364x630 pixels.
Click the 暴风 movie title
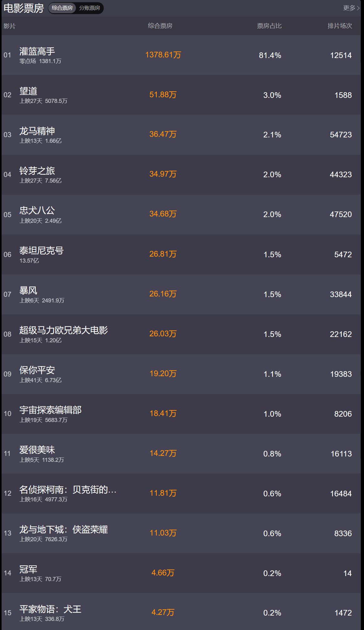click(28, 290)
